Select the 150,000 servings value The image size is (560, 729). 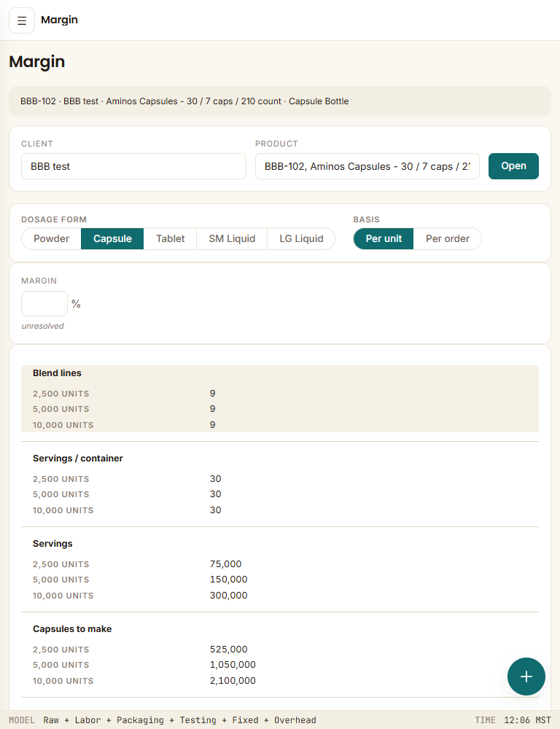click(228, 580)
